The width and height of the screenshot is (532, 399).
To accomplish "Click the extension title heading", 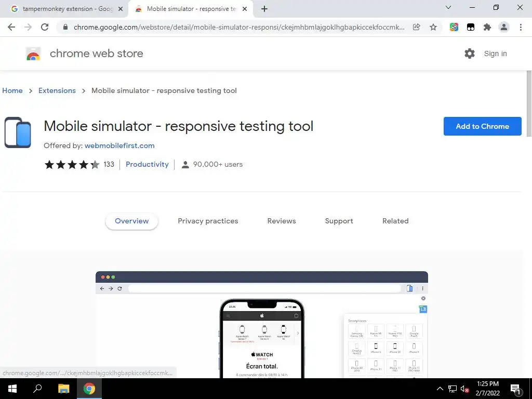I will pyautogui.click(x=179, y=126).
